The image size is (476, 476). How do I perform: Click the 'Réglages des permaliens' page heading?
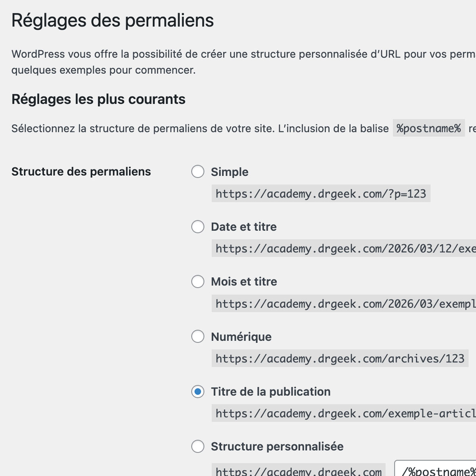(112, 20)
